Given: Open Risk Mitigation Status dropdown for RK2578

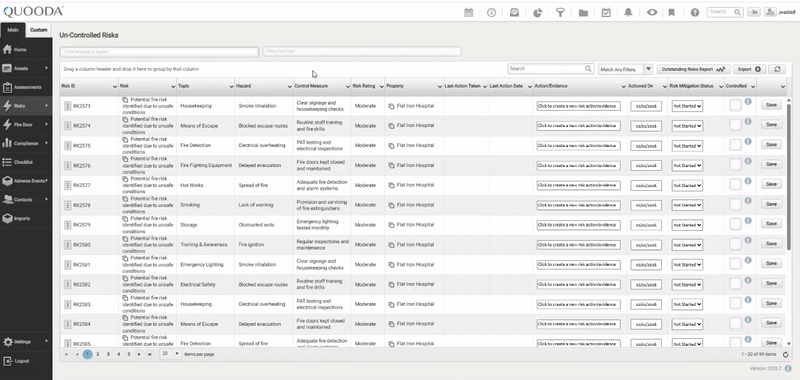Looking at the screenshot, I should tap(687, 205).
